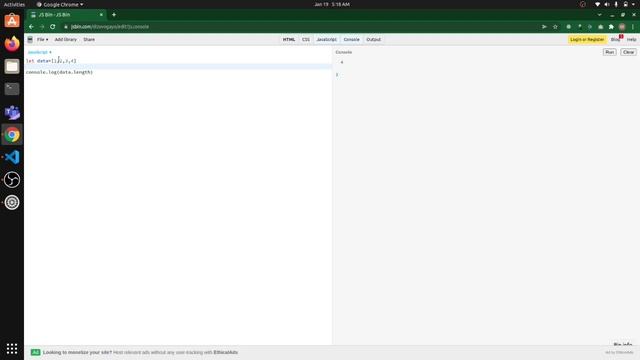Viewport: 640px width, 360px height.
Task: Clear the console output
Action: [628, 52]
